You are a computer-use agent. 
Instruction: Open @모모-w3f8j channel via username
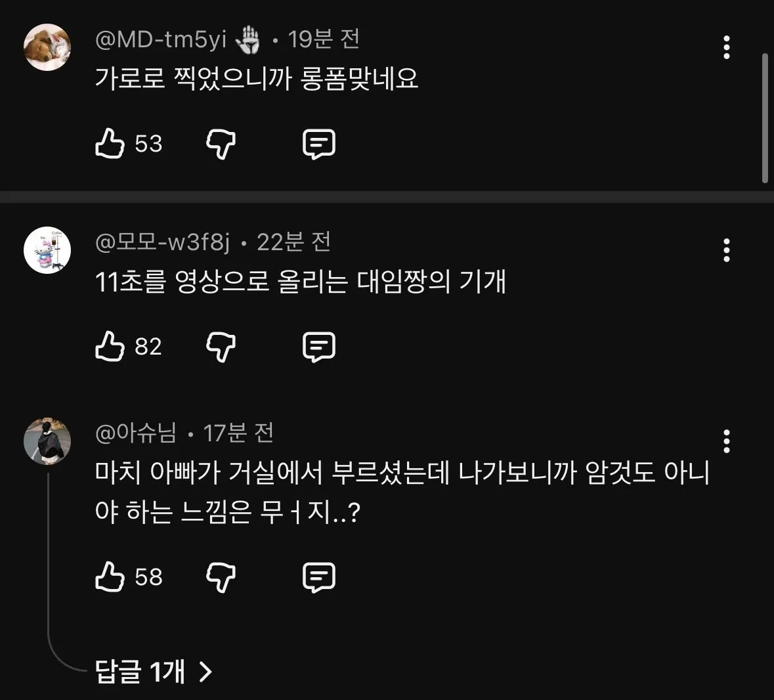point(163,243)
